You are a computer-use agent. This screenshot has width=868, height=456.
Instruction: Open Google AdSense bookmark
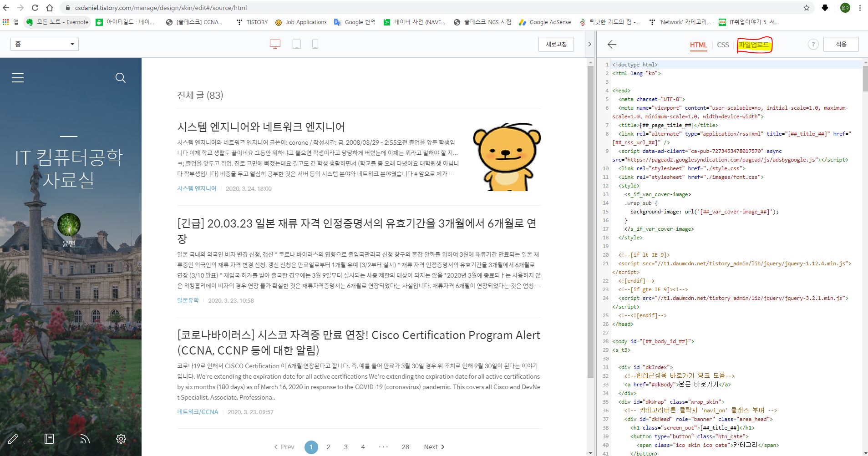tap(545, 22)
